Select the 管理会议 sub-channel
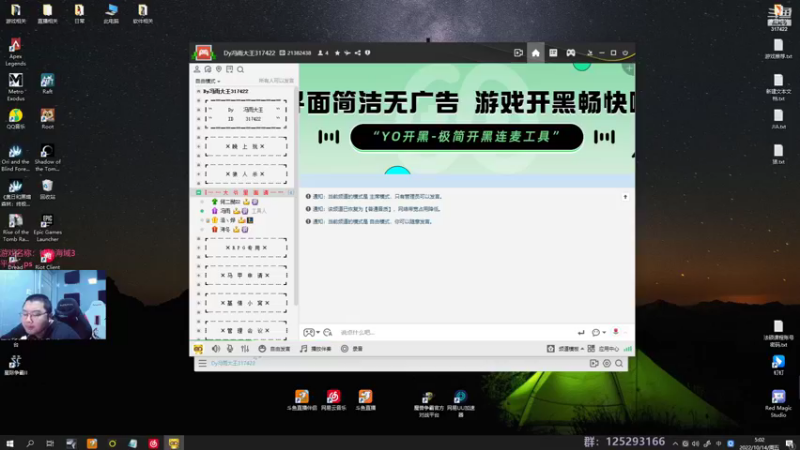This screenshot has height=450, width=800. (x=245, y=330)
